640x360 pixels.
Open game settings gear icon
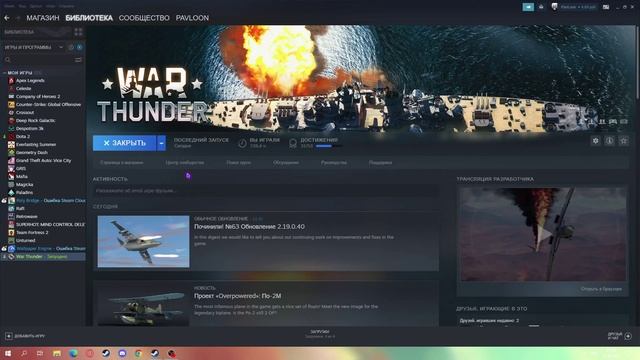click(596, 141)
